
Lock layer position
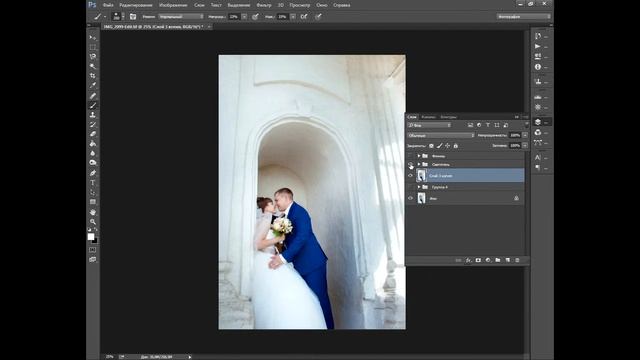point(448,146)
